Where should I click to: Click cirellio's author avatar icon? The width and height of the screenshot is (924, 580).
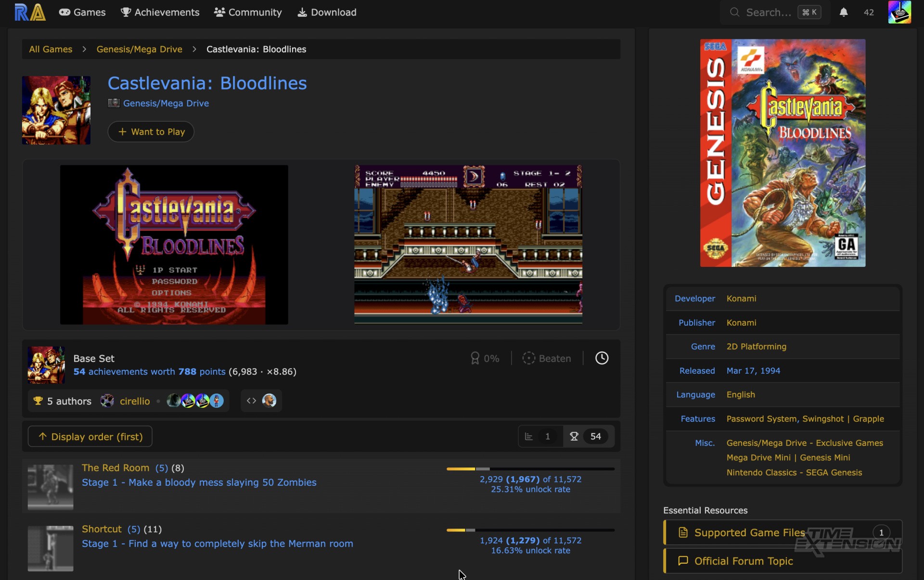click(x=107, y=401)
